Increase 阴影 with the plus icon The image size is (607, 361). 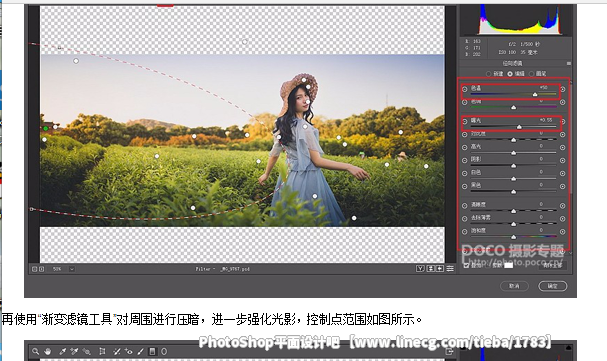(563, 160)
